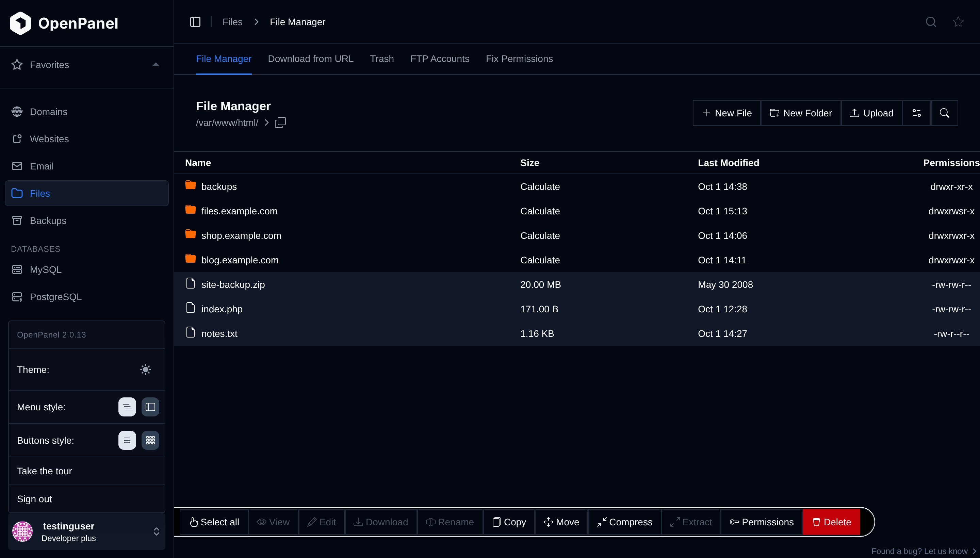Click the red Delete button
Viewport: 980px width, 558px height.
coord(831,522)
